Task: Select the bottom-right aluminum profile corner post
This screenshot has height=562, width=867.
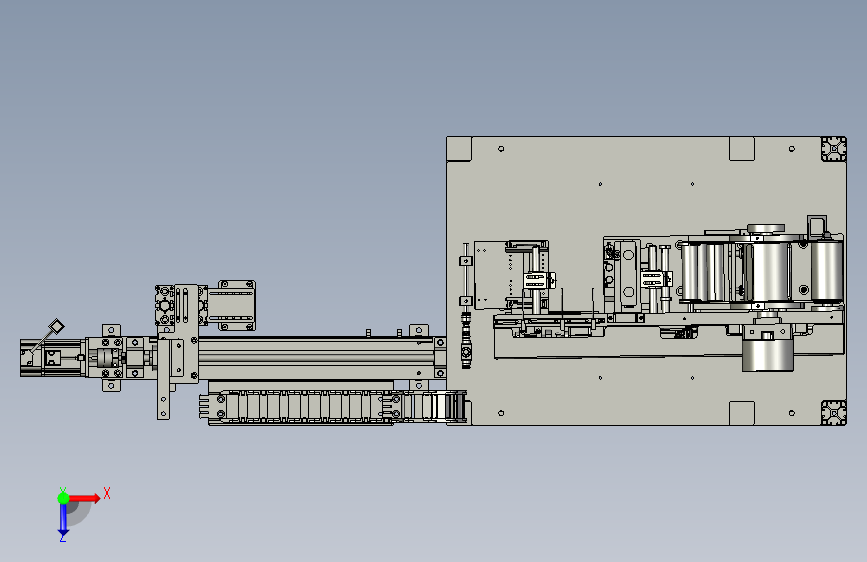Action: 833,413
